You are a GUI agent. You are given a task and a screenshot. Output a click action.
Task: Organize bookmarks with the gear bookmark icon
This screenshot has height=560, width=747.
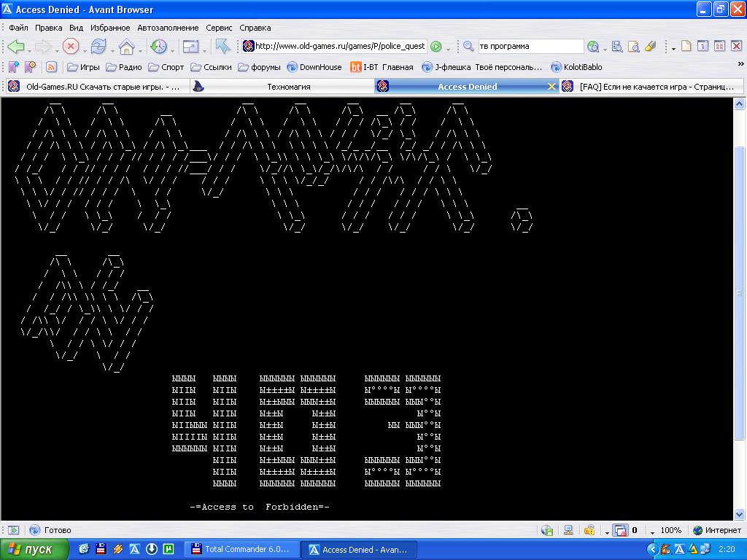(x=30, y=67)
